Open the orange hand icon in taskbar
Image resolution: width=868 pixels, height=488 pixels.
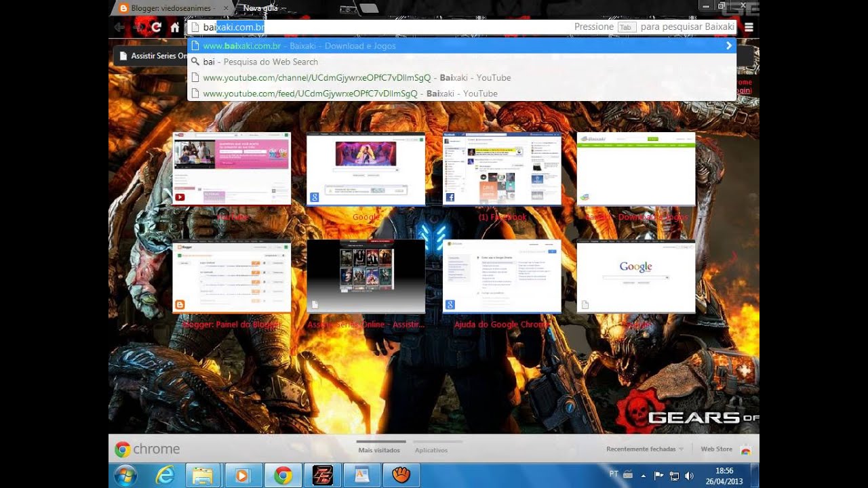pyautogui.click(x=401, y=476)
